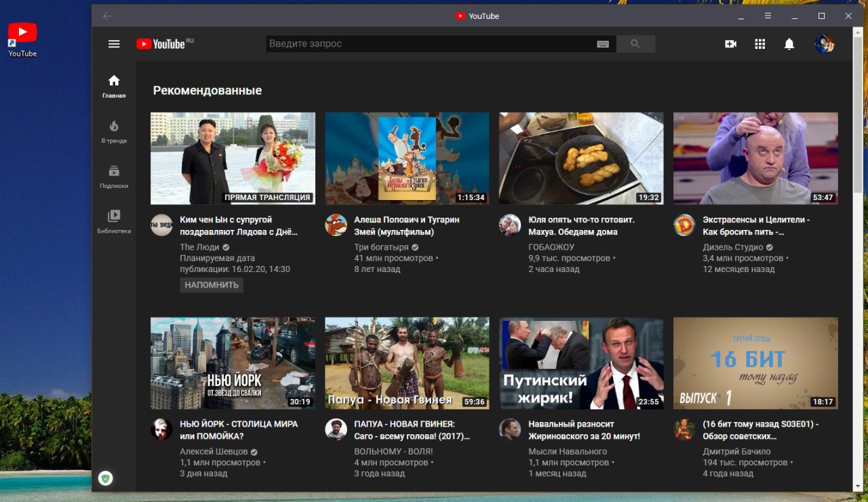
Task: Open the on-screen keyboard icon in search
Action: pyautogui.click(x=603, y=43)
